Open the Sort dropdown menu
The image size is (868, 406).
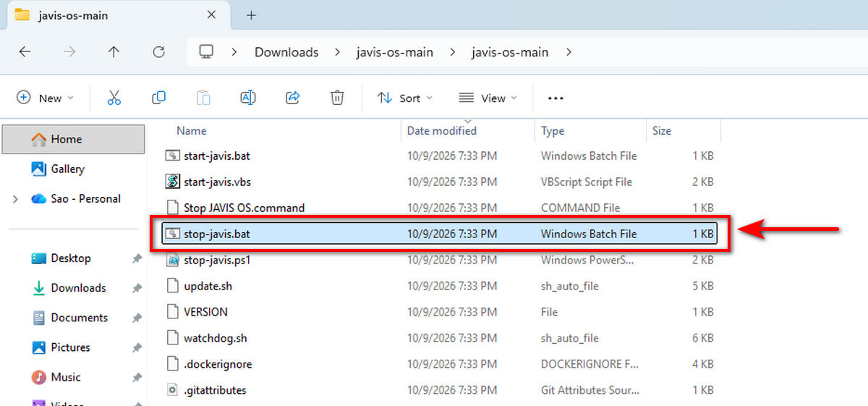pos(405,98)
